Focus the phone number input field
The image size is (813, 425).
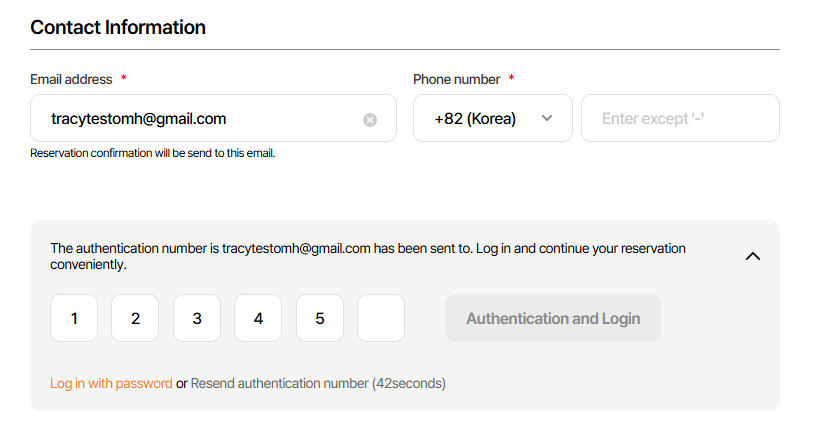680,119
